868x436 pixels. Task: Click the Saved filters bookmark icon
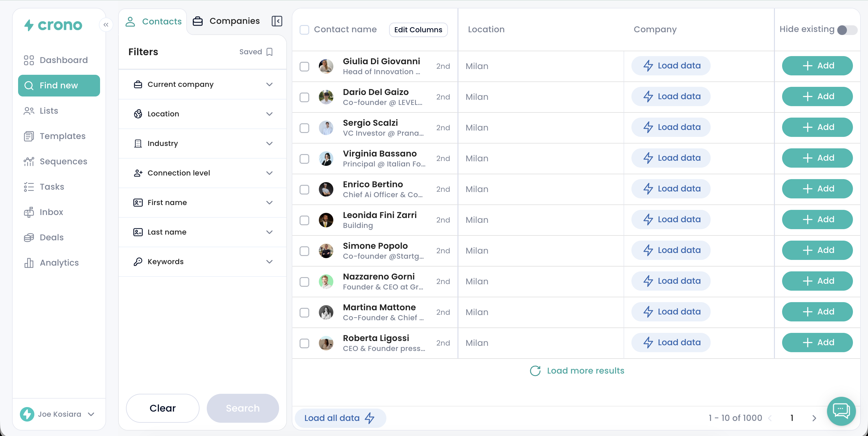pos(269,52)
